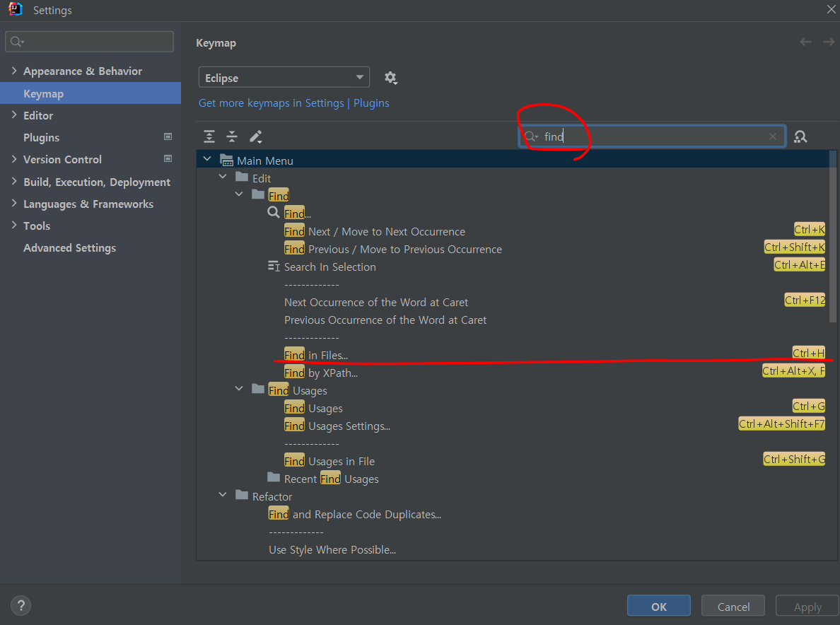Image resolution: width=840 pixels, height=625 pixels.
Task: Select Use Style Where Possible... action
Action: pyautogui.click(x=332, y=549)
